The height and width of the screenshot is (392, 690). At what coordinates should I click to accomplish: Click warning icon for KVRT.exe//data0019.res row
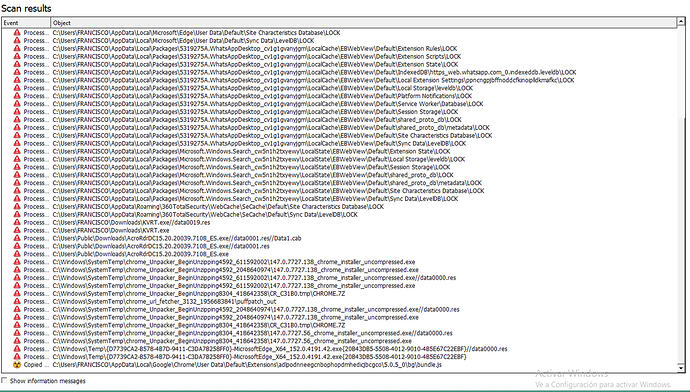[17, 223]
